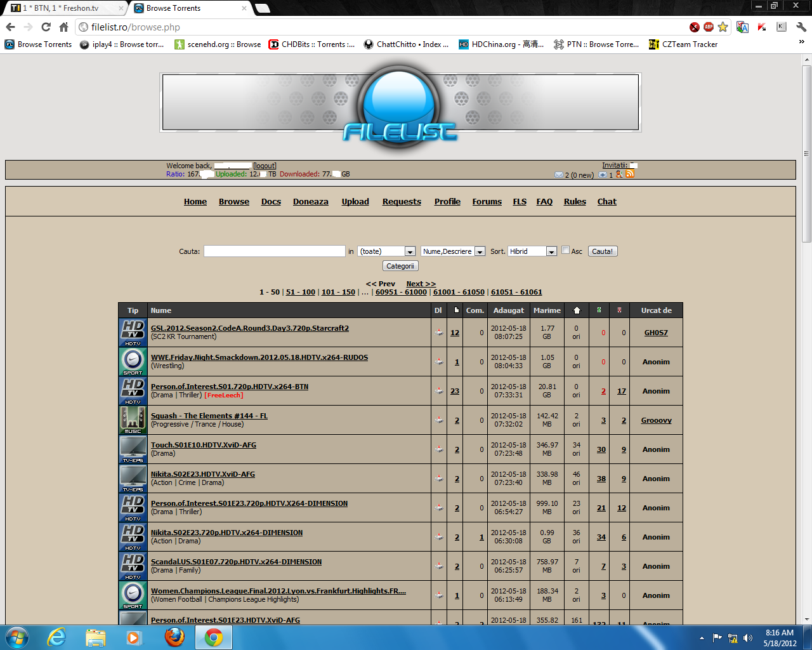Click the files column header icon
Image resolution: width=812 pixels, height=650 pixels.
[x=457, y=310]
